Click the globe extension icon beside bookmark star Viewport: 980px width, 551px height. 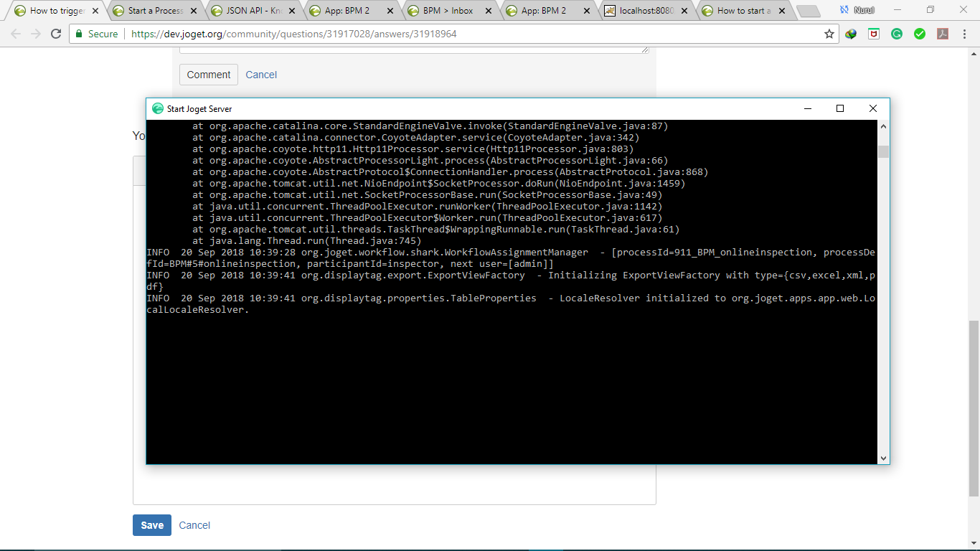pyautogui.click(x=851, y=34)
